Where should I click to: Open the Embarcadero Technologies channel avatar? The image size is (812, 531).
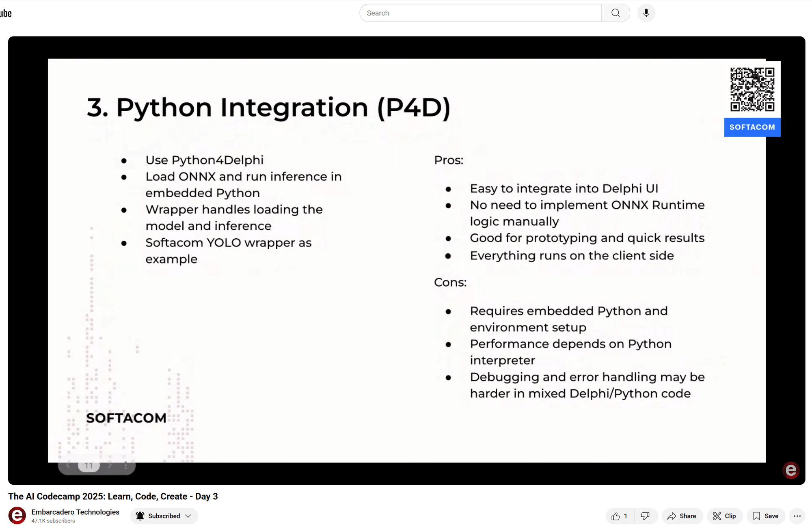[x=17, y=516]
